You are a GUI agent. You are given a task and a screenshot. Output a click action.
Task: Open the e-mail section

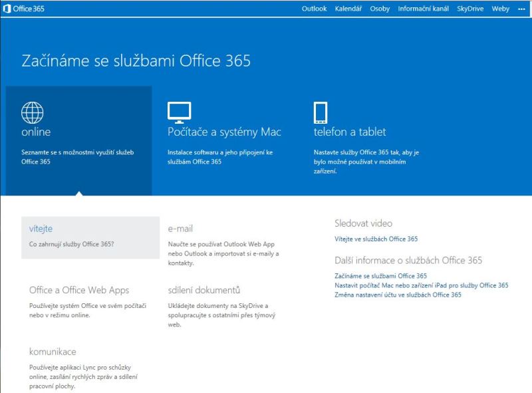pos(180,229)
